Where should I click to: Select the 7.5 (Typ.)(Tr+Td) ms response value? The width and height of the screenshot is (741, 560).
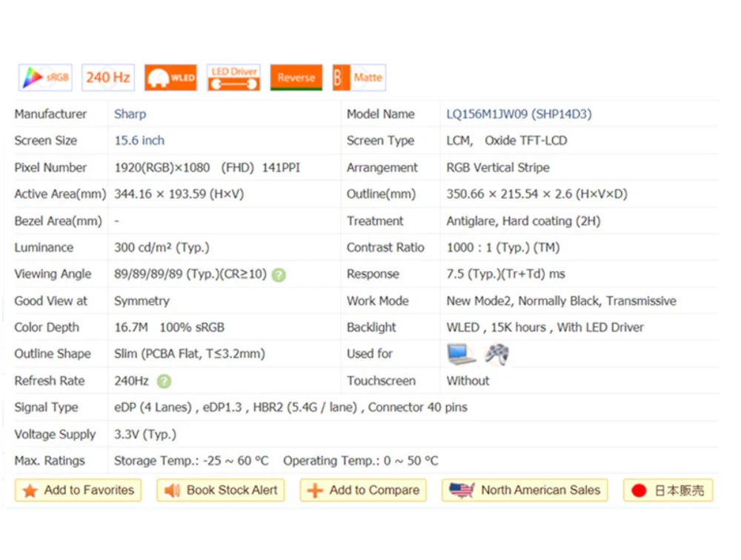point(505,274)
